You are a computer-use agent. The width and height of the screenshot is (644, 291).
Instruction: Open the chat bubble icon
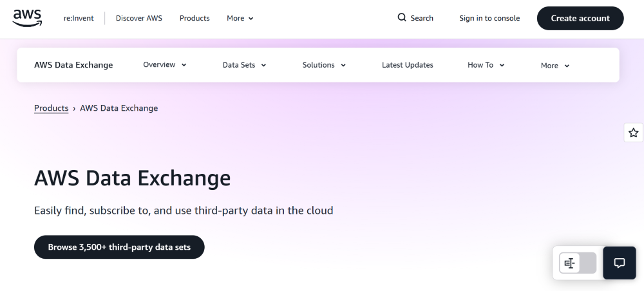tap(619, 263)
